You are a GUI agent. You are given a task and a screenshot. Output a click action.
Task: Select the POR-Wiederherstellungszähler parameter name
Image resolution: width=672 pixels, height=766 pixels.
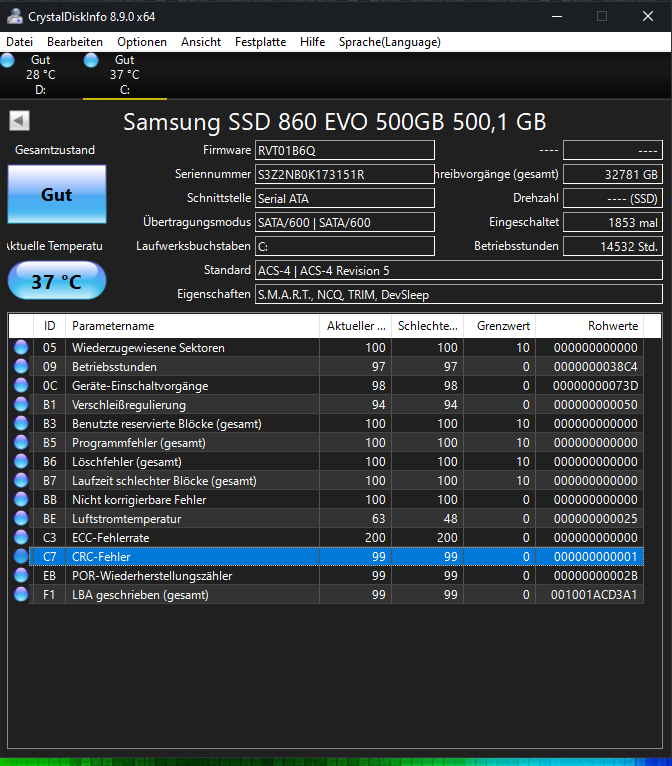pyautogui.click(x=152, y=576)
